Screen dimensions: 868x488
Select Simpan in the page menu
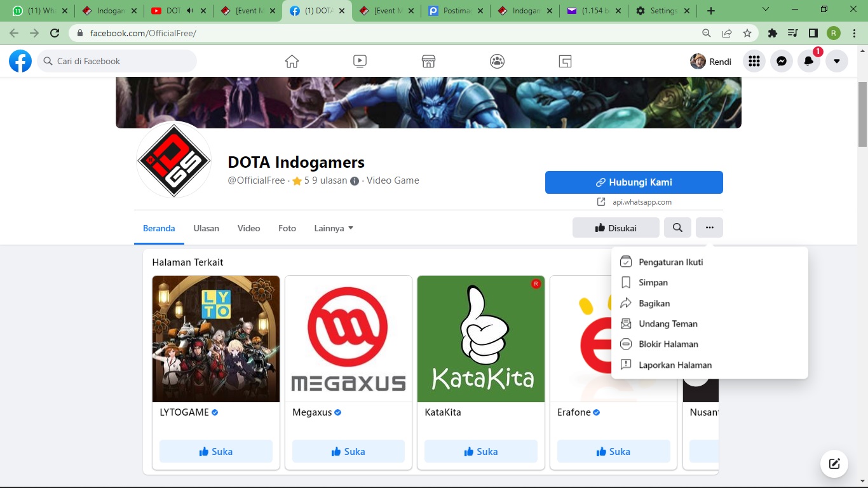click(710, 283)
